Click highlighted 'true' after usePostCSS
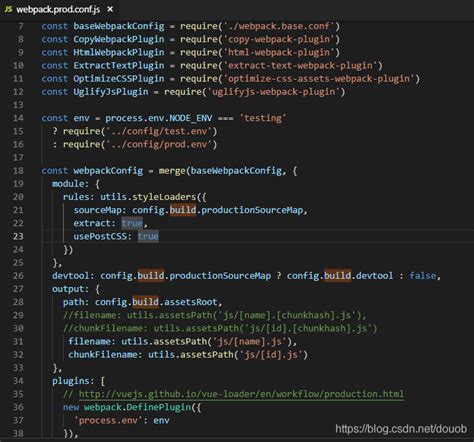The image size is (474, 442). coord(148,236)
